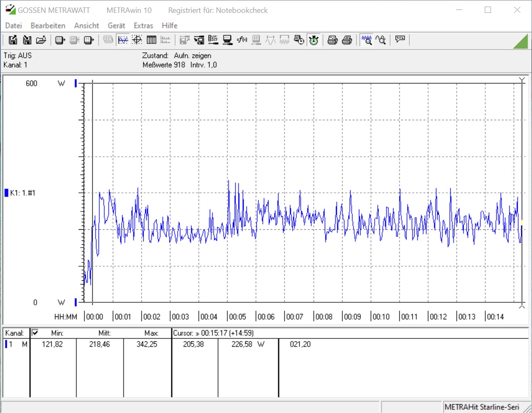Image resolution: width=532 pixels, height=413 pixels.
Task: Open the Datei menu
Action: click(x=13, y=26)
